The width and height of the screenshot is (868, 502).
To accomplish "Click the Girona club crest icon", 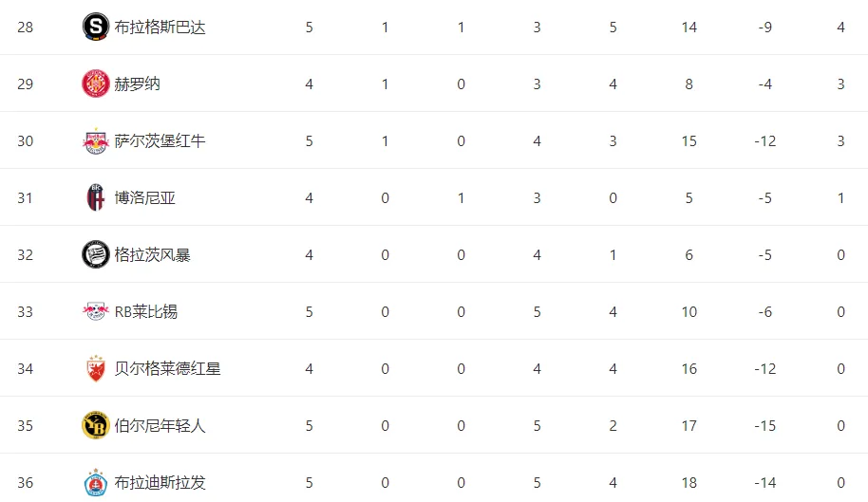I will pos(95,84).
